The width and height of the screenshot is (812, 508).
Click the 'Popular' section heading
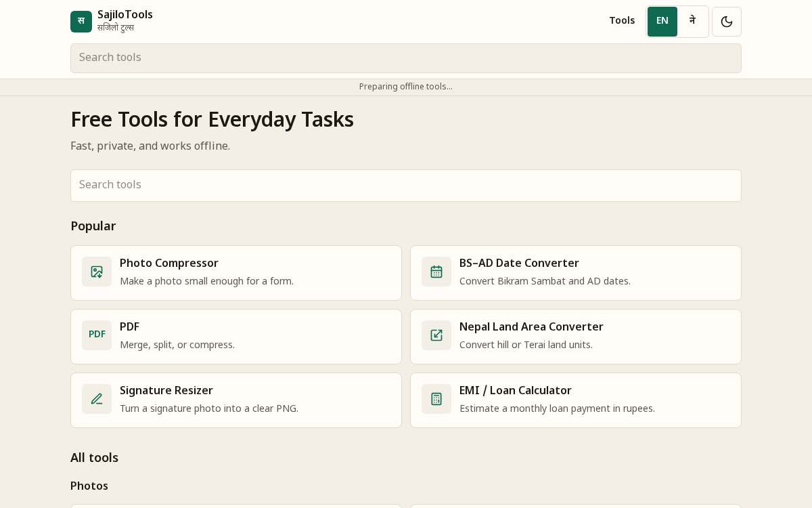coord(93,226)
